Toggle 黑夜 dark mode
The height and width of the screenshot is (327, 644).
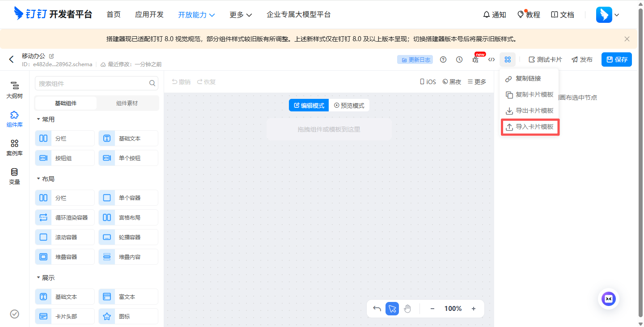[x=452, y=82]
